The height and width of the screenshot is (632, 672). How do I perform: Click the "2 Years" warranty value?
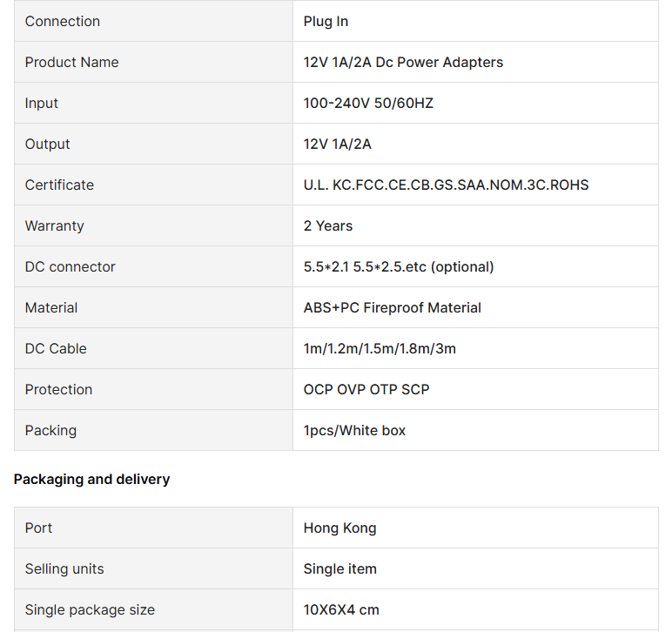(x=328, y=225)
